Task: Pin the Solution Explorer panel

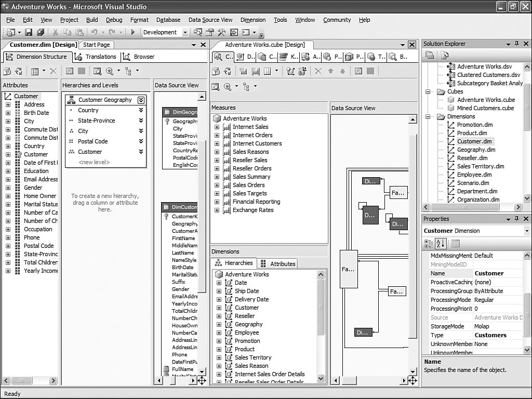Action: (x=517, y=44)
